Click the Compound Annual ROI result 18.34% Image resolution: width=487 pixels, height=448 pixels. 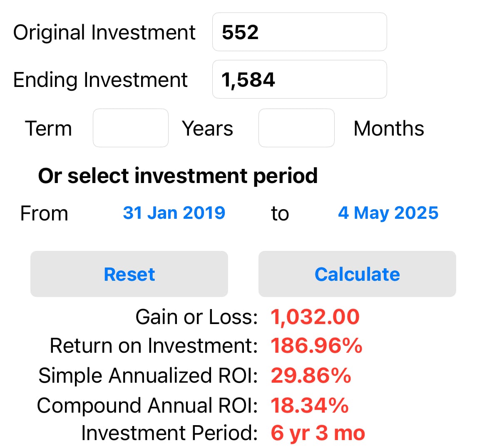pyautogui.click(x=310, y=405)
